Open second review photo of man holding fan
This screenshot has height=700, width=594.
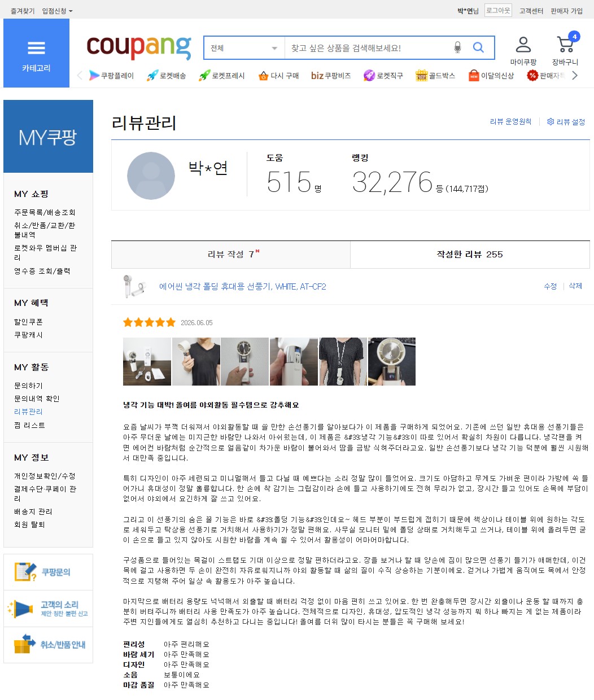(x=196, y=362)
